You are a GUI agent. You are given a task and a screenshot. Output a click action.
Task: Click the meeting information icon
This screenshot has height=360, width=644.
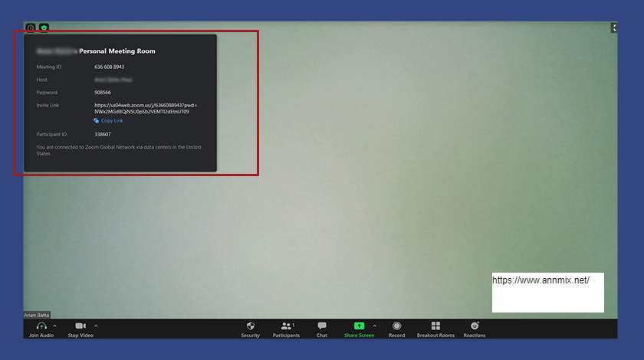coord(31,28)
